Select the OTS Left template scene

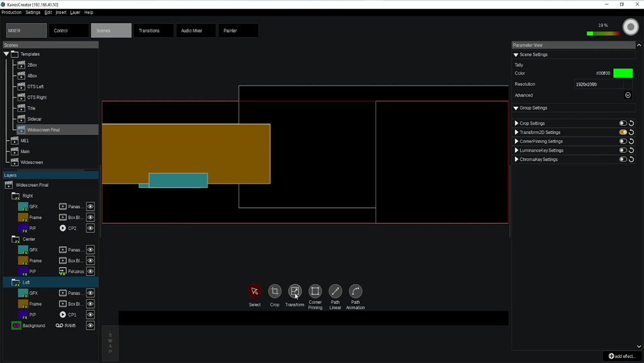(x=35, y=87)
